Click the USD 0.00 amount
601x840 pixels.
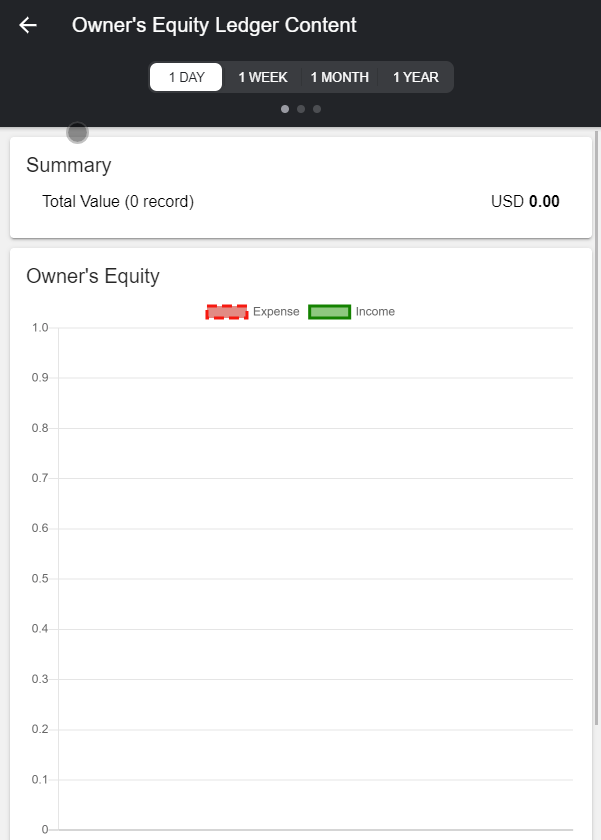pos(525,202)
